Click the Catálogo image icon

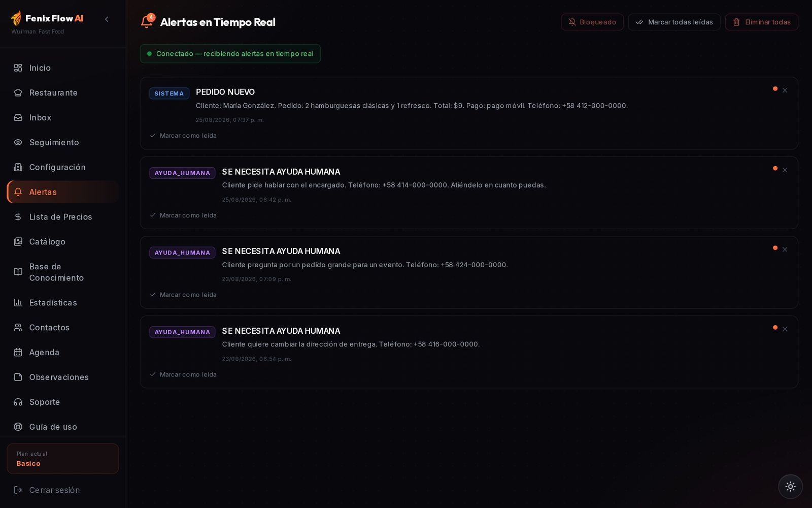[x=18, y=242]
